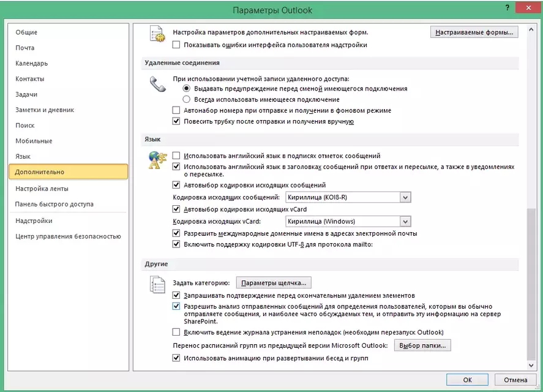This screenshot has width=543, height=392.
Task: Open the Надстройки category
Action: 68,221
